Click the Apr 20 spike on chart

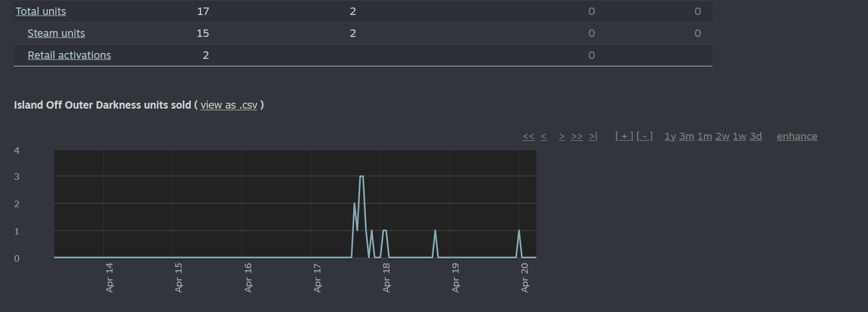519,231
